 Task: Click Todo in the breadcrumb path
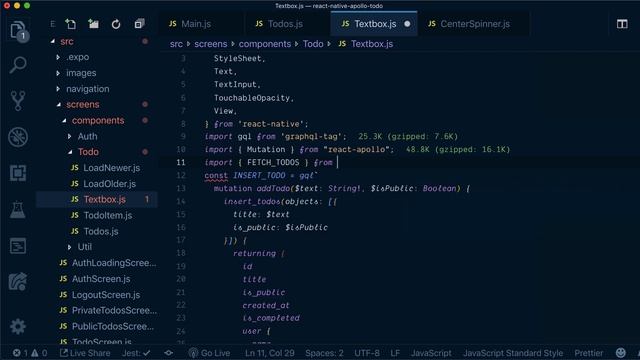click(x=313, y=44)
